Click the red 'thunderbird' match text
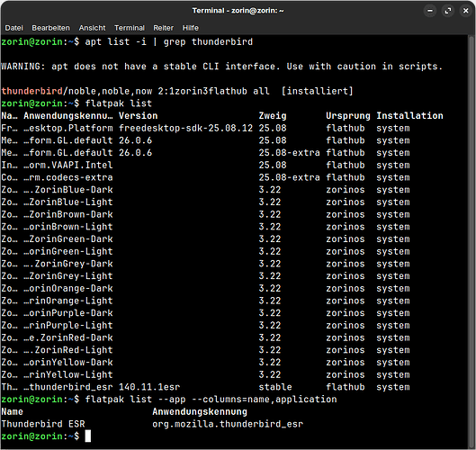Screen dimensions: 476x450 tap(31, 91)
